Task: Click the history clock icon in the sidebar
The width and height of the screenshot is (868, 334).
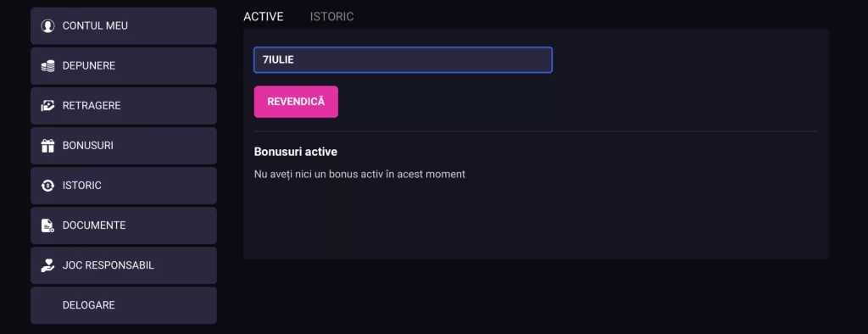Action: pyautogui.click(x=48, y=186)
